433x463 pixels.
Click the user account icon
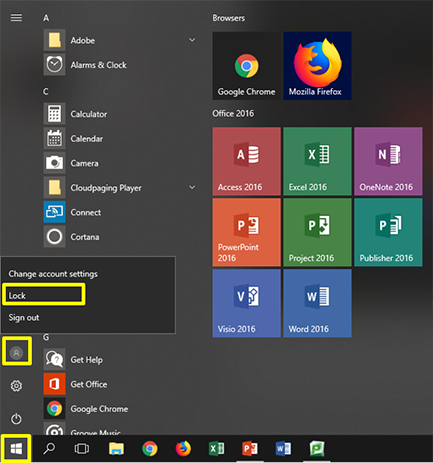pos(16,353)
